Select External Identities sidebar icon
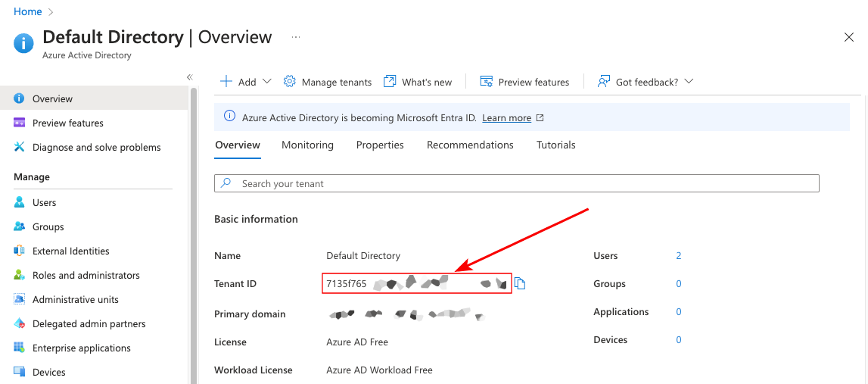The image size is (868, 384). 19,251
